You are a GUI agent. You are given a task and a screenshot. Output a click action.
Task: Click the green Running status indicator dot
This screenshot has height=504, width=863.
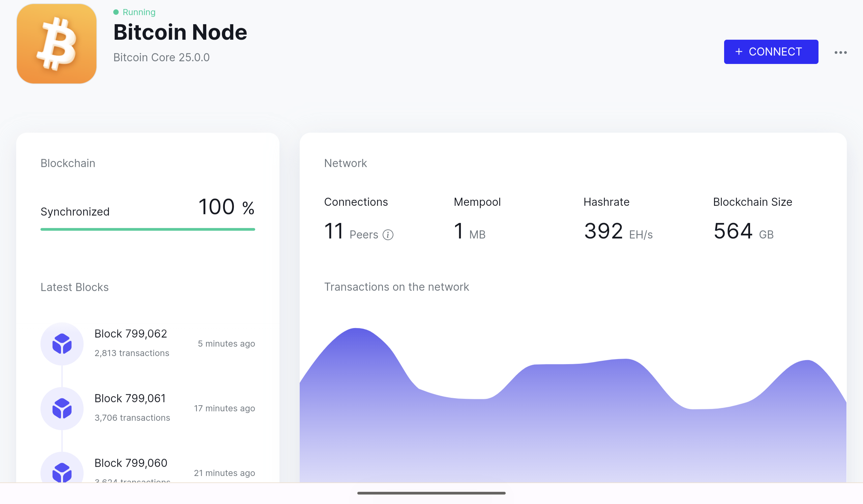click(x=116, y=12)
